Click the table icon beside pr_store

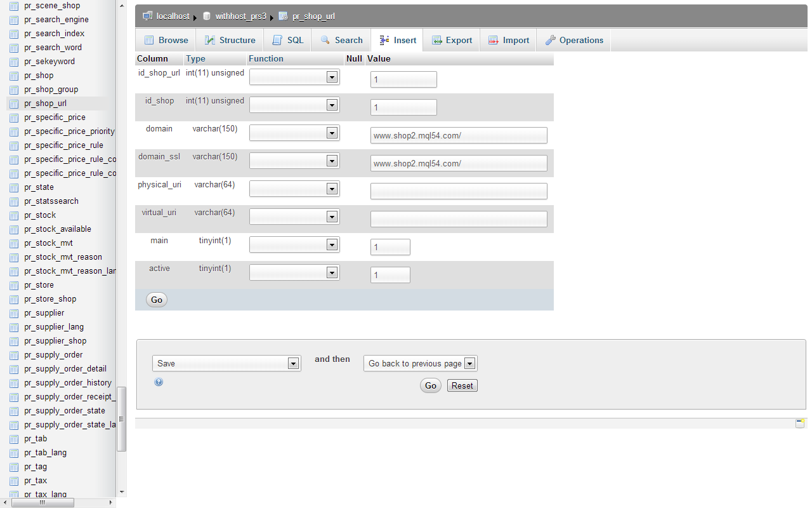(14, 285)
